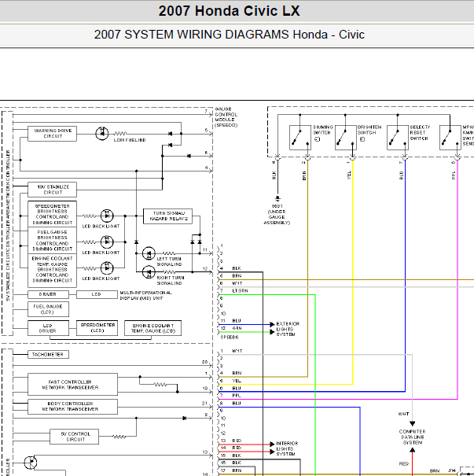Image resolution: width=474 pixels, height=476 pixels.
Task: Select the LCD Driver box
Action: pos(48,328)
